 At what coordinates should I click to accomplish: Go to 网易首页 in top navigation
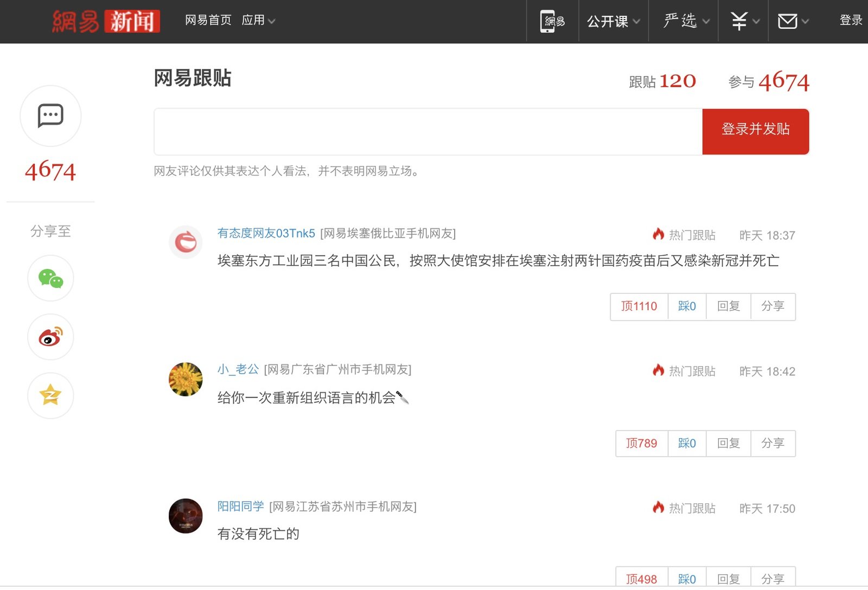[x=208, y=21]
